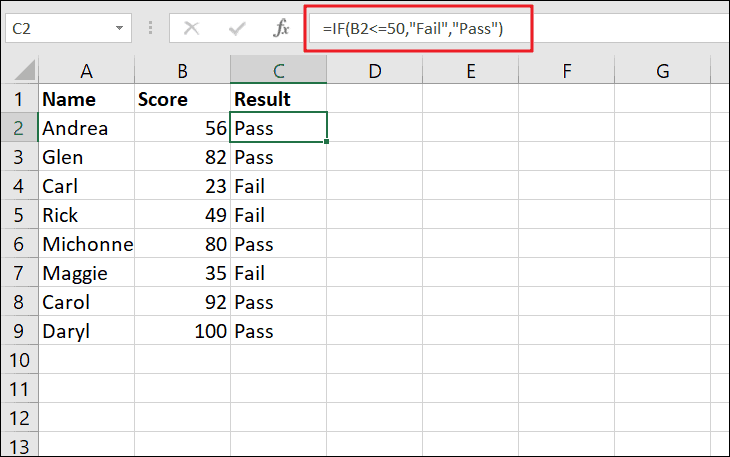The width and height of the screenshot is (730, 457).
Task: Select column C header
Action: 279,71
